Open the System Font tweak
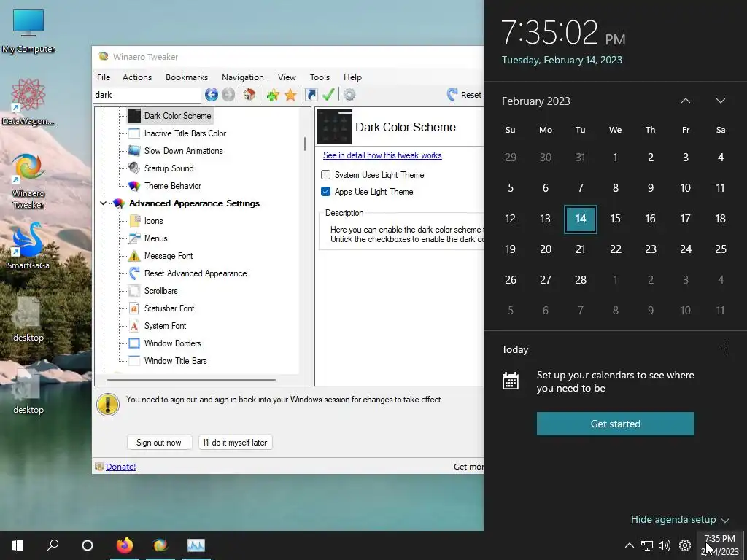747x560 pixels. [158, 326]
